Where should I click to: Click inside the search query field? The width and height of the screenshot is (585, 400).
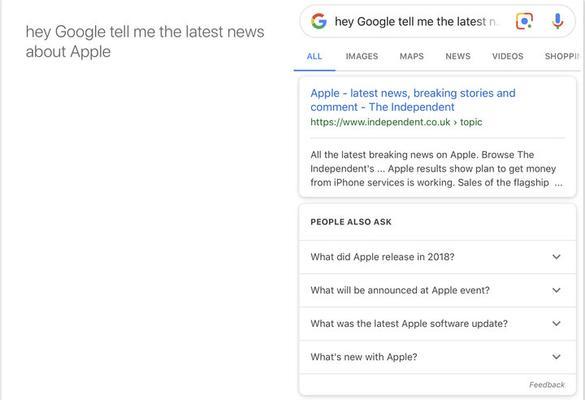pos(416,22)
